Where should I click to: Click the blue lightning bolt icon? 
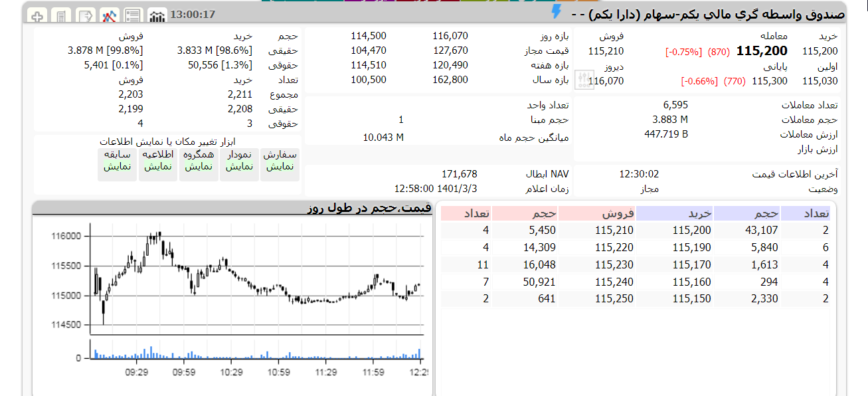(x=557, y=12)
